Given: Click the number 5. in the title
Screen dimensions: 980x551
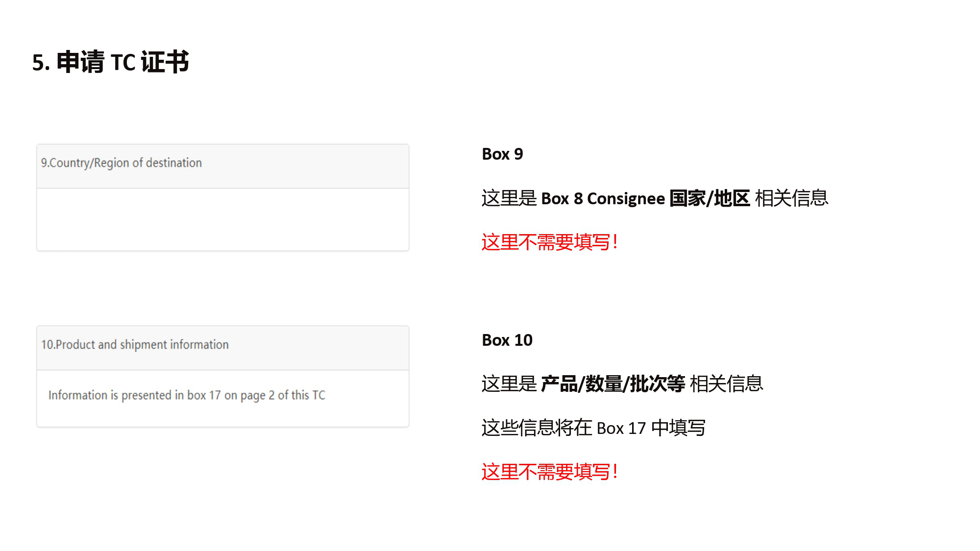Looking at the screenshot, I should point(41,63).
